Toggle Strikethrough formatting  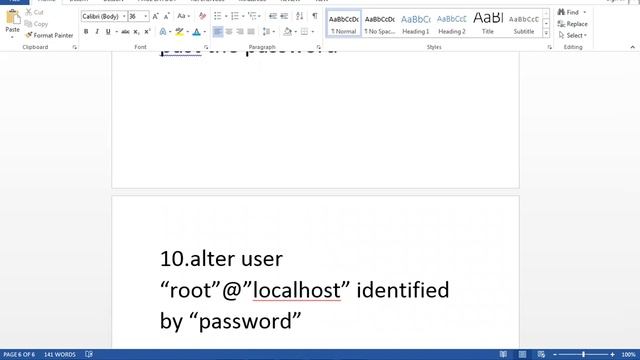click(x=125, y=31)
